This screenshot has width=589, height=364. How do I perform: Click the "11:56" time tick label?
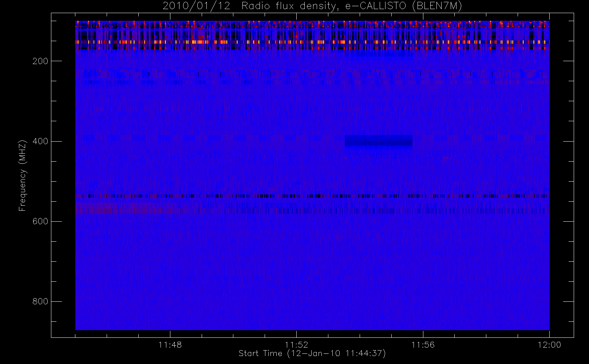coord(423,345)
